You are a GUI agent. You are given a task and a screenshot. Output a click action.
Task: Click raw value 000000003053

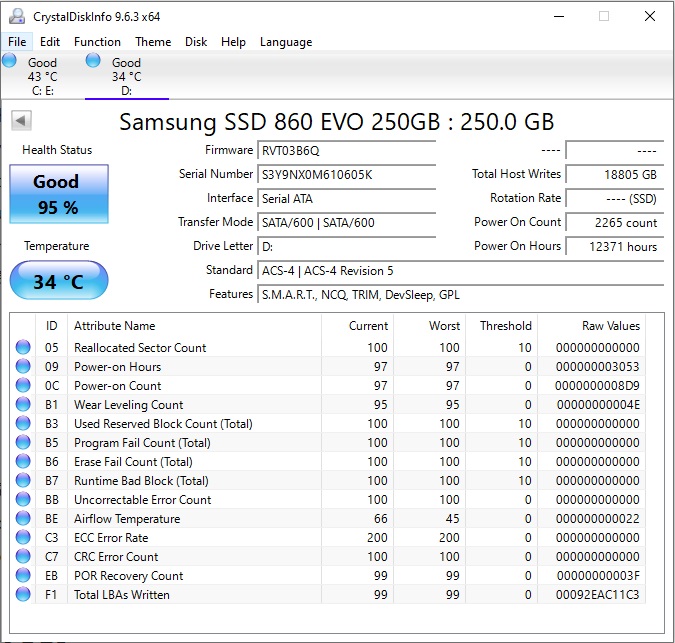[598, 367]
